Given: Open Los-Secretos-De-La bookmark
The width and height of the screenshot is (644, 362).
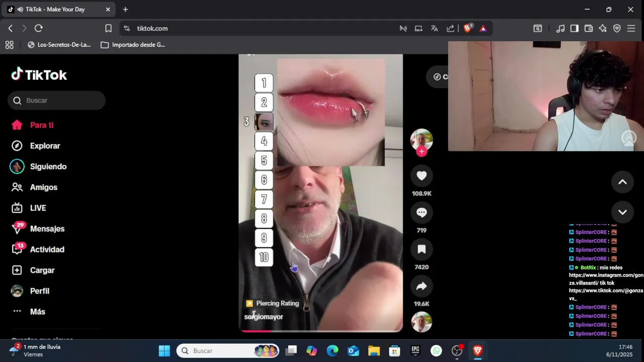Looking at the screenshot, I should tap(59, 45).
